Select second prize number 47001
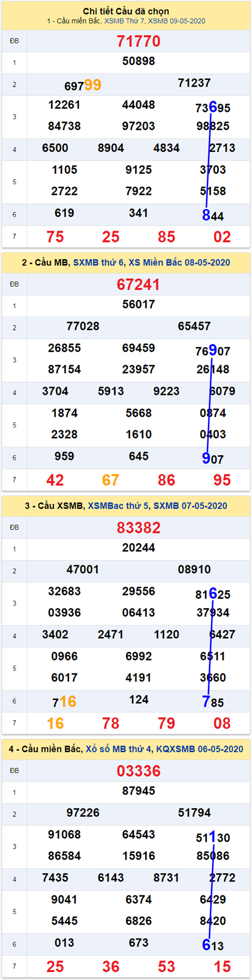252x980 pixels. coord(83,569)
